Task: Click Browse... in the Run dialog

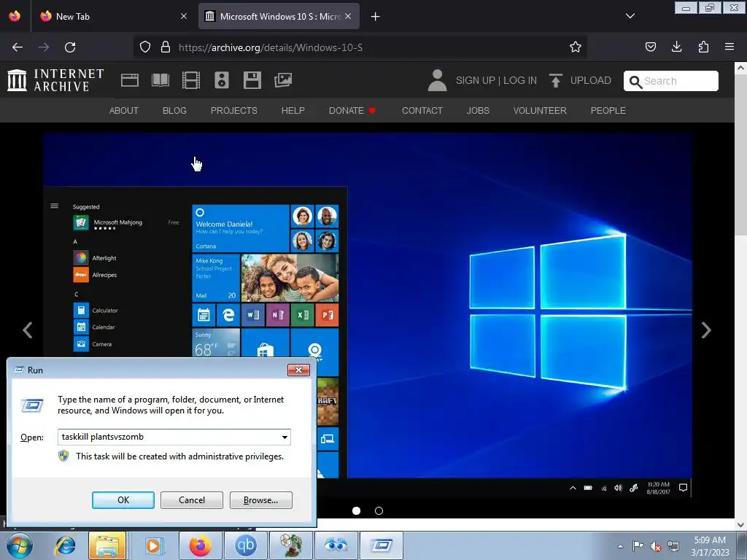Action: point(260,500)
